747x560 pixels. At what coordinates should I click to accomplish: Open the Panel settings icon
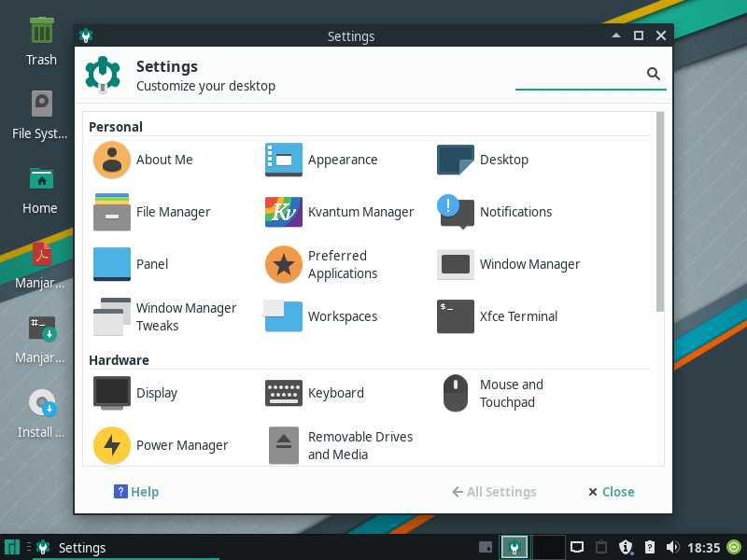click(x=112, y=264)
